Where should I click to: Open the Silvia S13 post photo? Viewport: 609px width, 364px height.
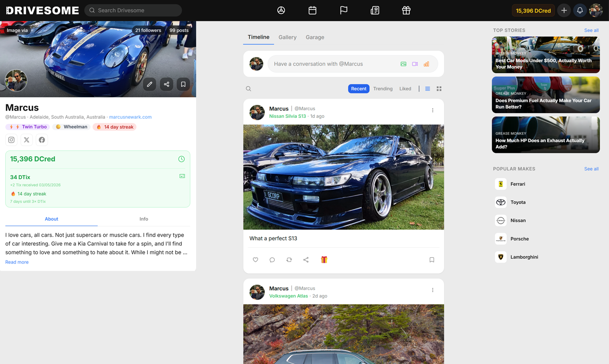(343, 177)
